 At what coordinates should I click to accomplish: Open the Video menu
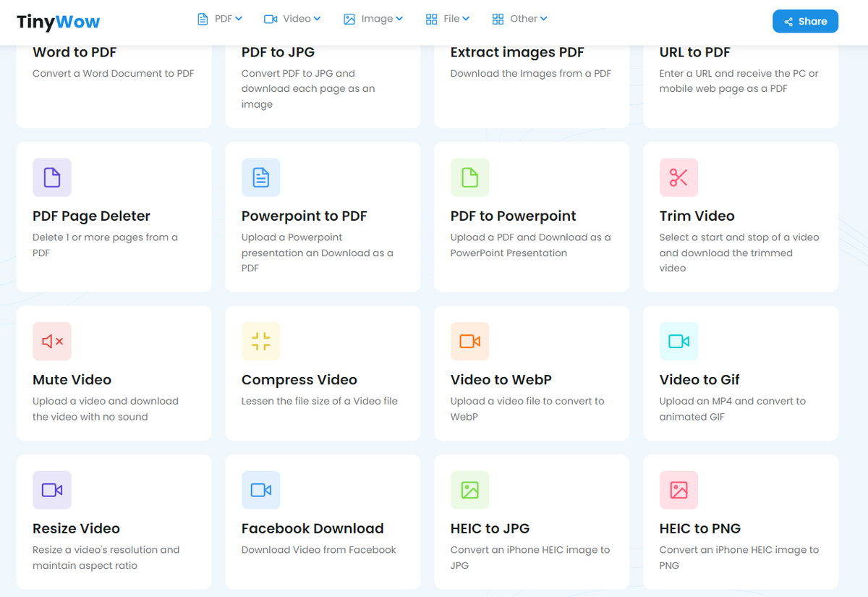pos(292,19)
